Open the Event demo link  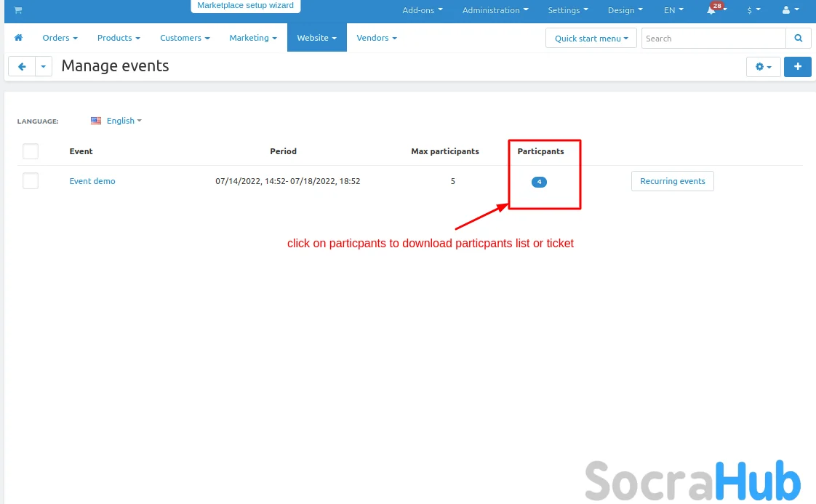(92, 181)
